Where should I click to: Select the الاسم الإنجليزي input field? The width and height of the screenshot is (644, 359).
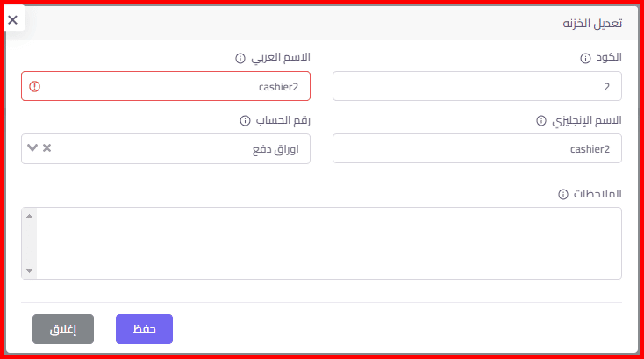476,149
